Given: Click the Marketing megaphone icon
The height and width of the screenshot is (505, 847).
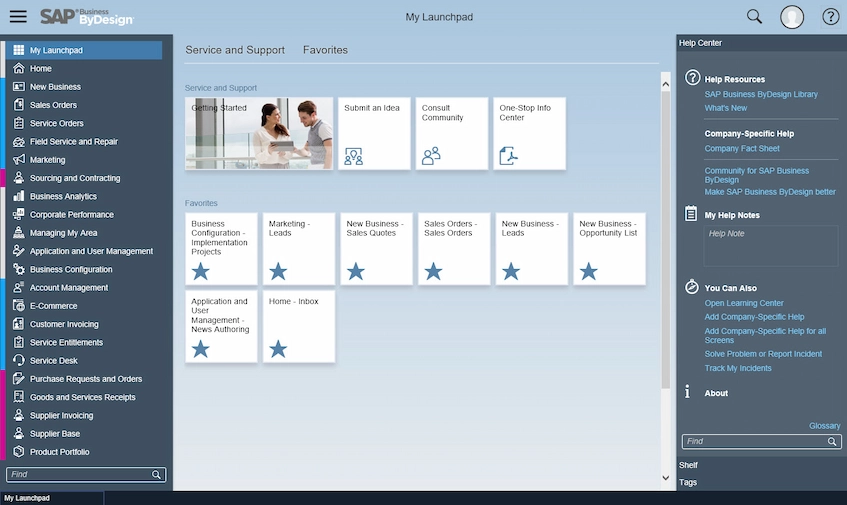Looking at the screenshot, I should (x=18, y=159).
